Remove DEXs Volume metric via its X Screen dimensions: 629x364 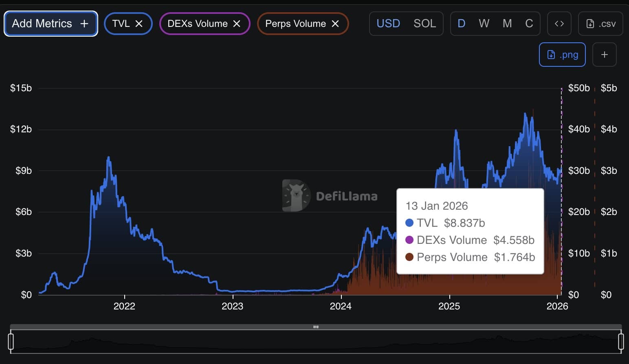[237, 24]
